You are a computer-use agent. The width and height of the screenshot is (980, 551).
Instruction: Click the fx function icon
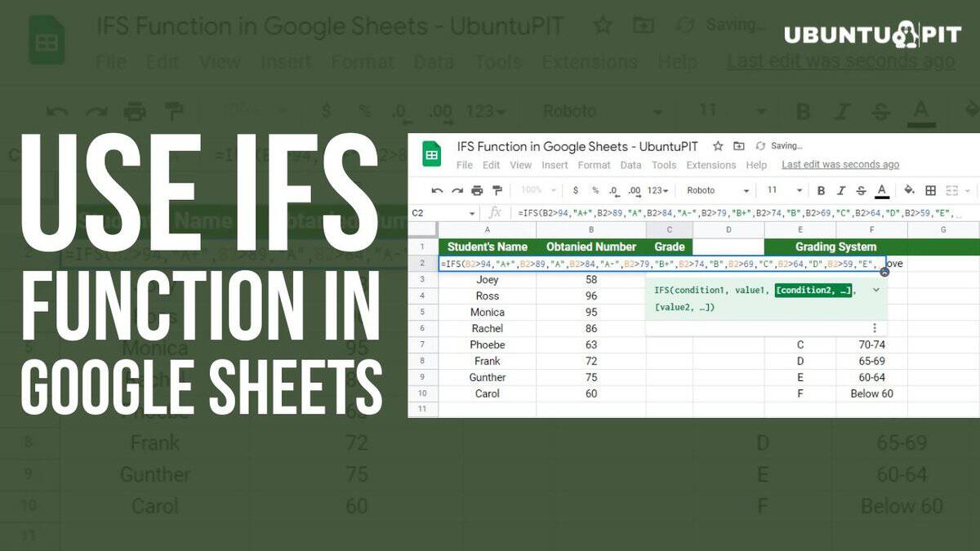click(495, 212)
